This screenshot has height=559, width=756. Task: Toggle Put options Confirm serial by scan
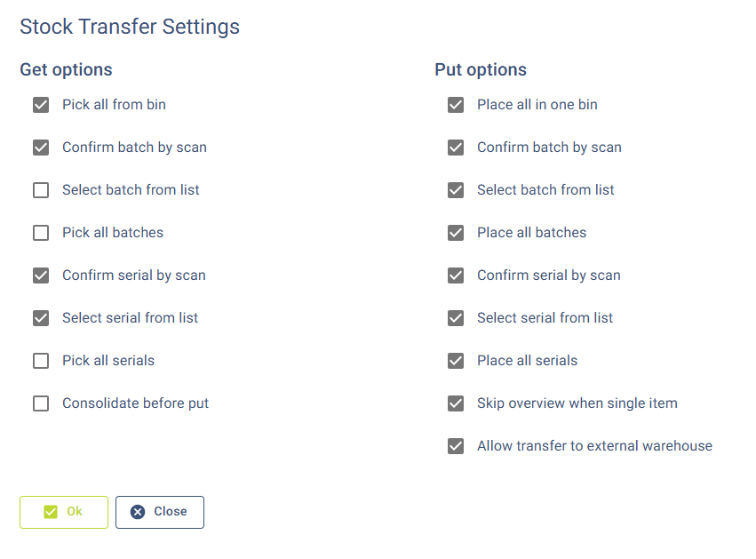click(x=456, y=276)
